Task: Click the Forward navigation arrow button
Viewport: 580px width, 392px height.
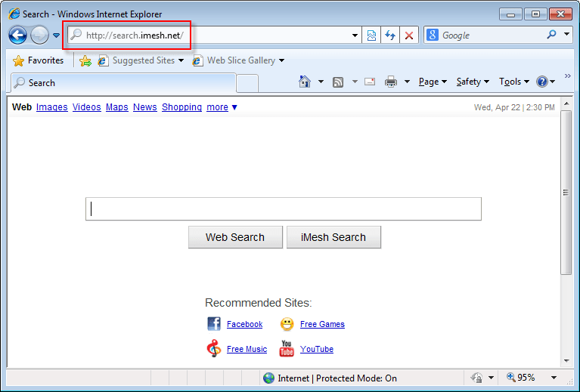Action: click(x=39, y=35)
